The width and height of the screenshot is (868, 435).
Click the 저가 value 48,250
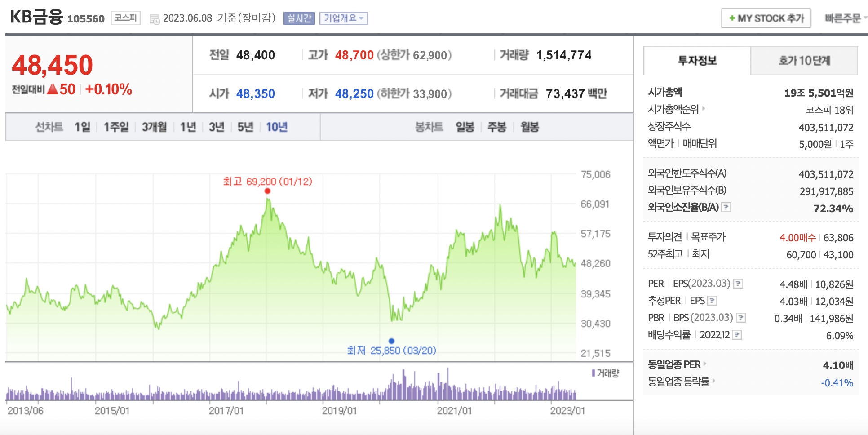pos(354,94)
